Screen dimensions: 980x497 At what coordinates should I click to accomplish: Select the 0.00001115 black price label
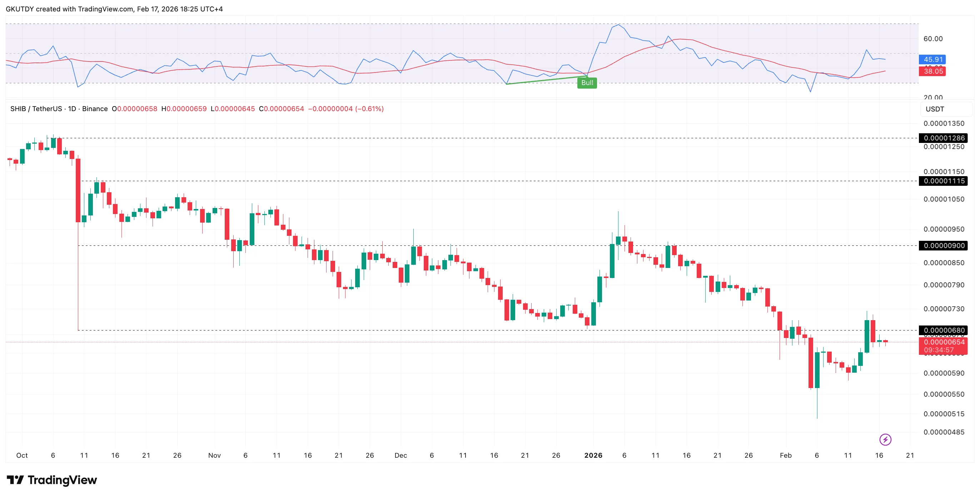[944, 181]
